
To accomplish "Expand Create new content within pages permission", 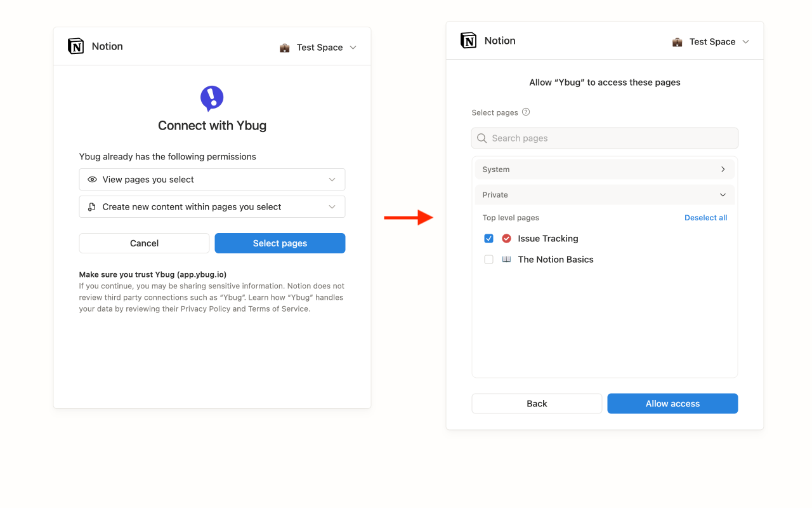I will (x=212, y=207).
